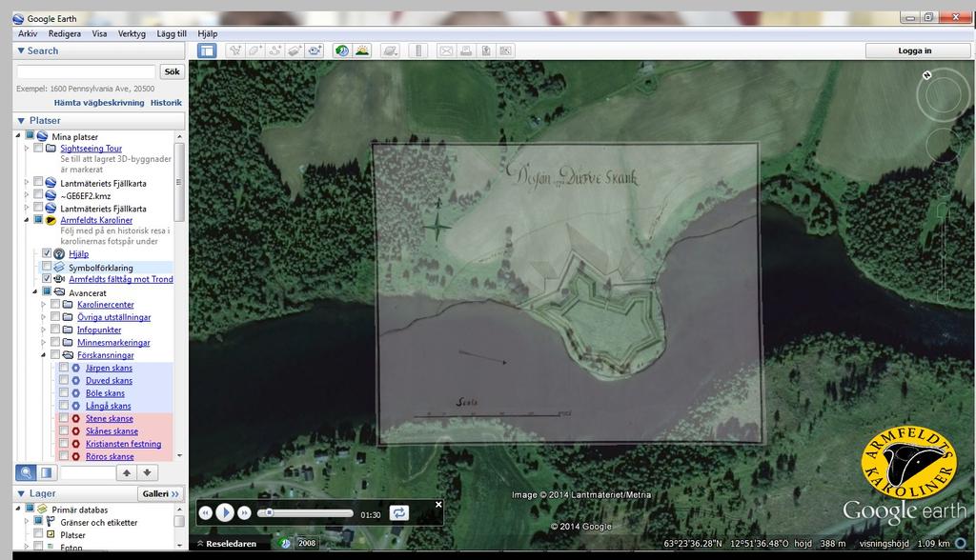Collapse the Lager panel triangle
The image size is (976, 560).
[x=21, y=493]
